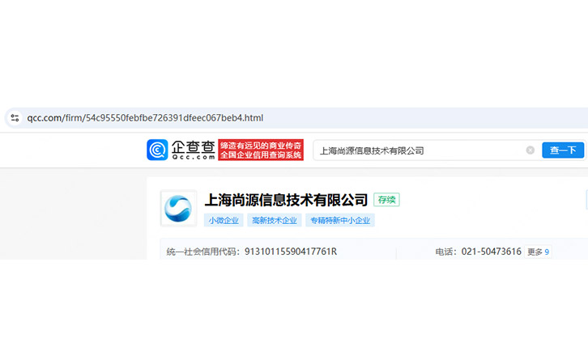Click the 查一下 search button
Screen dimensions: 588x364
point(563,150)
